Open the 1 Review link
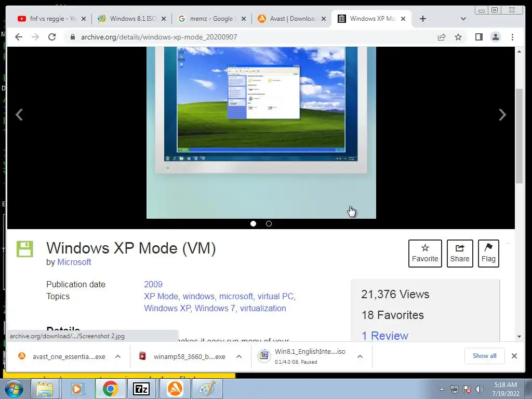Image resolution: width=532 pixels, height=399 pixels. [385, 336]
